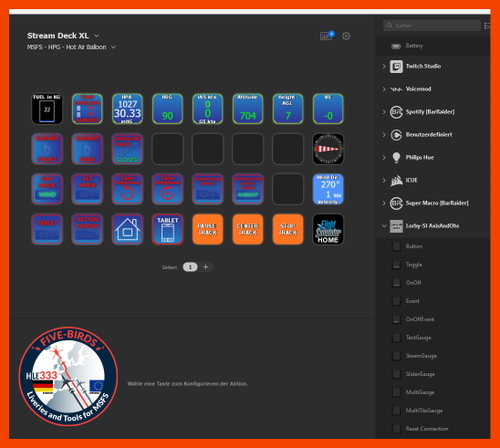Toggle the ALT MODE OFF key
This screenshot has height=448, width=500.
pyautogui.click(x=87, y=189)
